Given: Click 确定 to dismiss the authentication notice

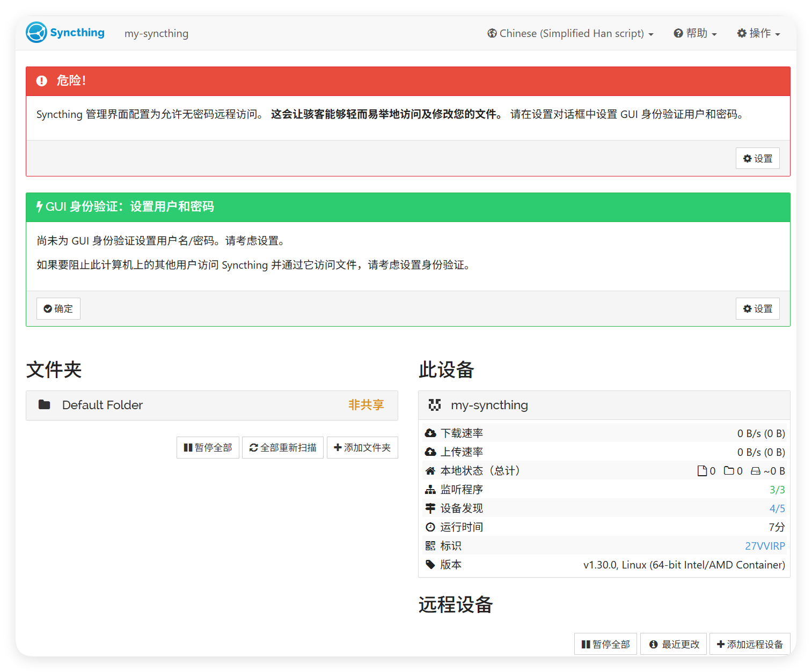Looking at the screenshot, I should tap(58, 308).
